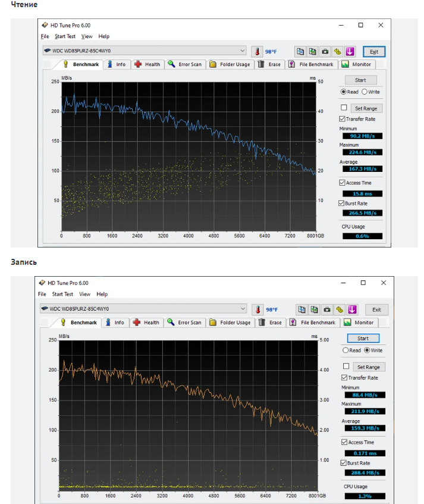Click the camera icon in the bottom window

[327, 309]
